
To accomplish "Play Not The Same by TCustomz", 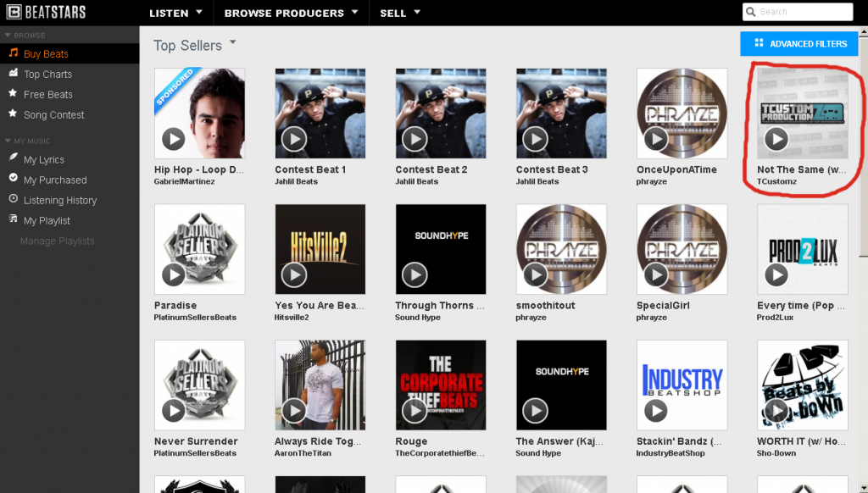I will click(x=776, y=139).
